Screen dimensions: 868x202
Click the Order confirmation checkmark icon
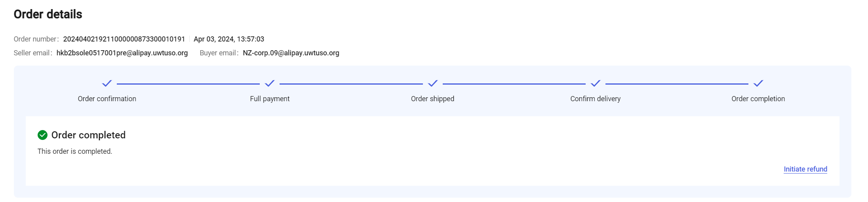coord(107,83)
